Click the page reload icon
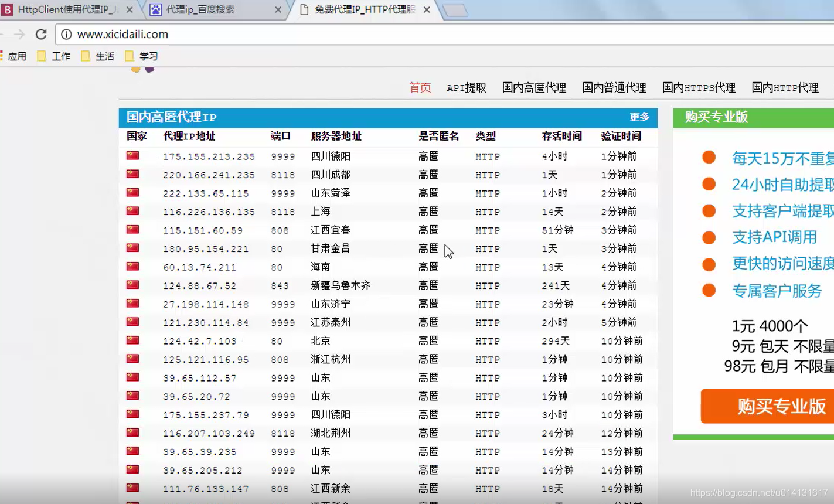This screenshot has width=834, height=504. (x=40, y=34)
